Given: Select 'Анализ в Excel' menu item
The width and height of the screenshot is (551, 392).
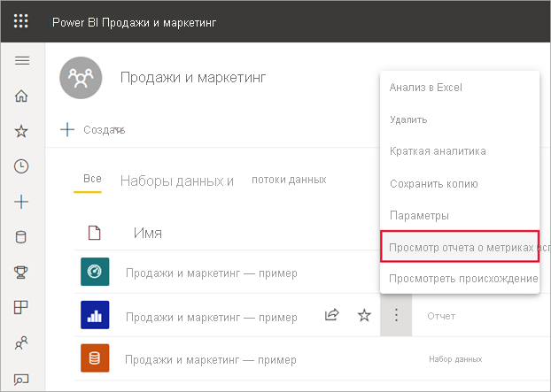Looking at the screenshot, I should click(426, 88).
